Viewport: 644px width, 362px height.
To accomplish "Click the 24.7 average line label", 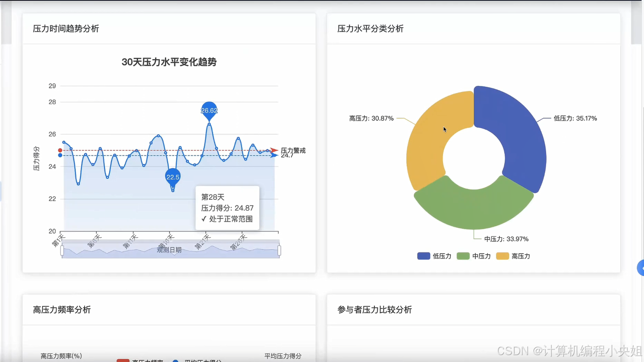I will pyautogui.click(x=287, y=156).
